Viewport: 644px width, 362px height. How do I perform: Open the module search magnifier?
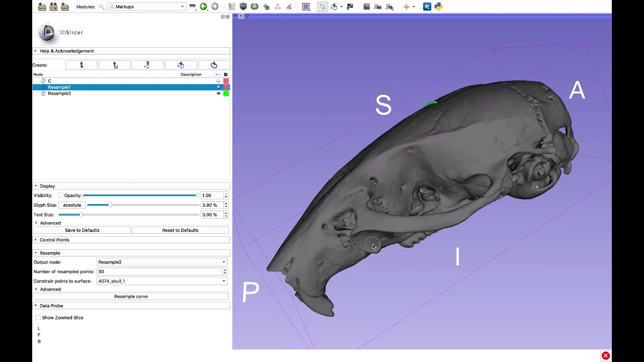[101, 7]
